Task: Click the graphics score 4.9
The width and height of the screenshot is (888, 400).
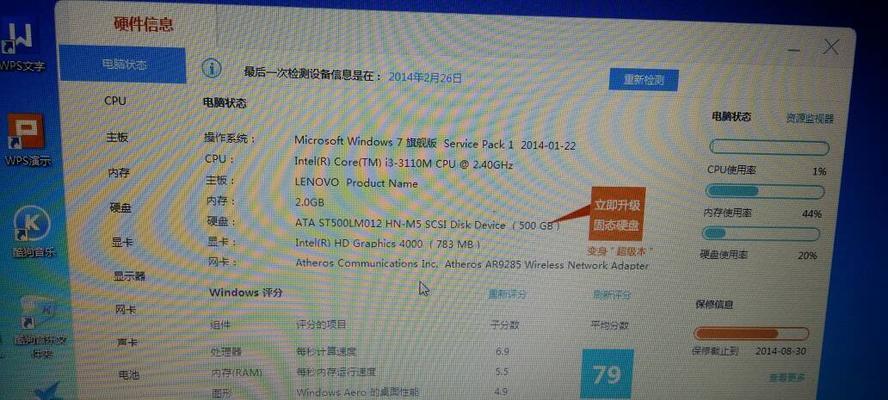Action: [x=500, y=392]
